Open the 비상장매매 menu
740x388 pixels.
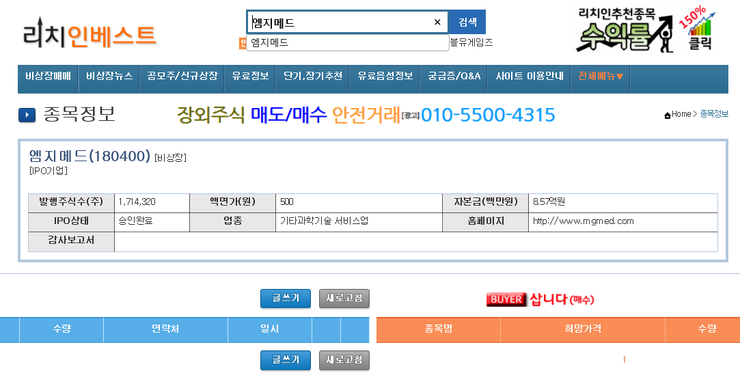tap(48, 76)
